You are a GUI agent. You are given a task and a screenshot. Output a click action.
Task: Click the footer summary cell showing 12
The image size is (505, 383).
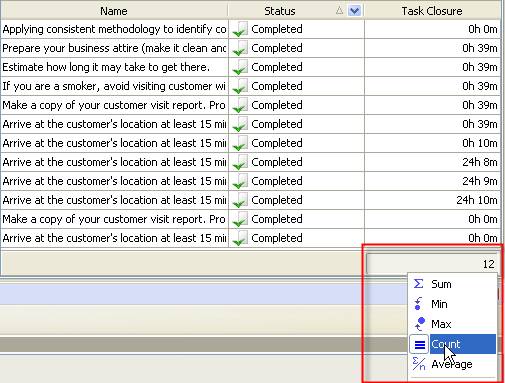point(433,264)
